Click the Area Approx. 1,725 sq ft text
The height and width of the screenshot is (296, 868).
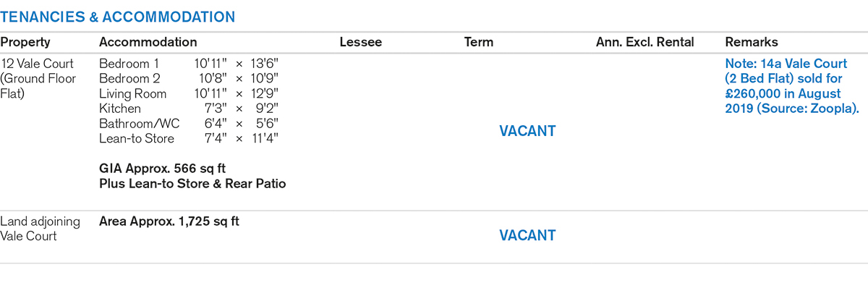pos(169,221)
